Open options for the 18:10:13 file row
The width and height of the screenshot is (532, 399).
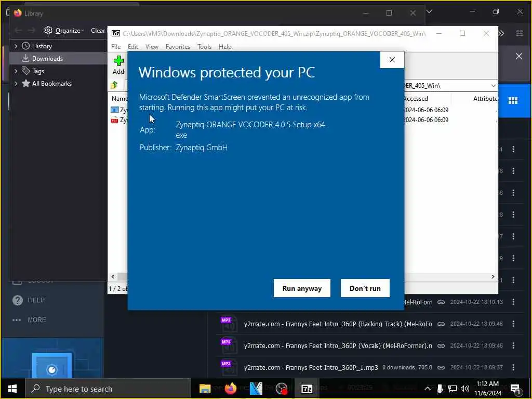(513, 302)
